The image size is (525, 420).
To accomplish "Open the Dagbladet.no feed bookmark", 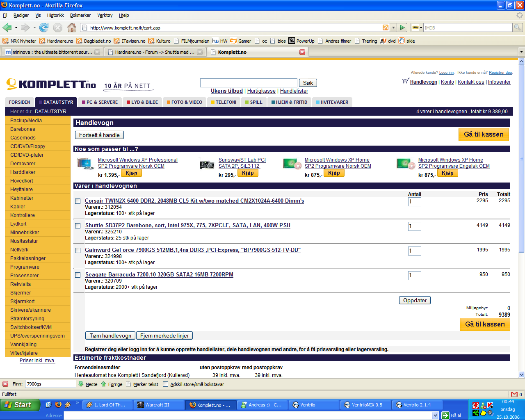I will tap(93, 41).
